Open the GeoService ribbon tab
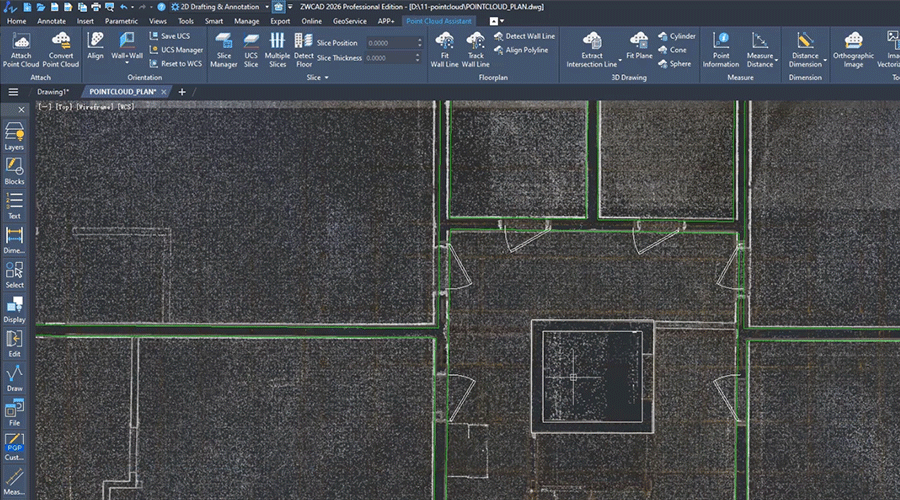 pos(350,21)
